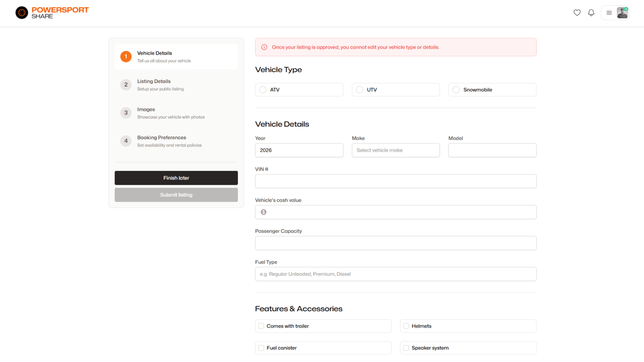Check the Speaker system accessory

coord(406,347)
